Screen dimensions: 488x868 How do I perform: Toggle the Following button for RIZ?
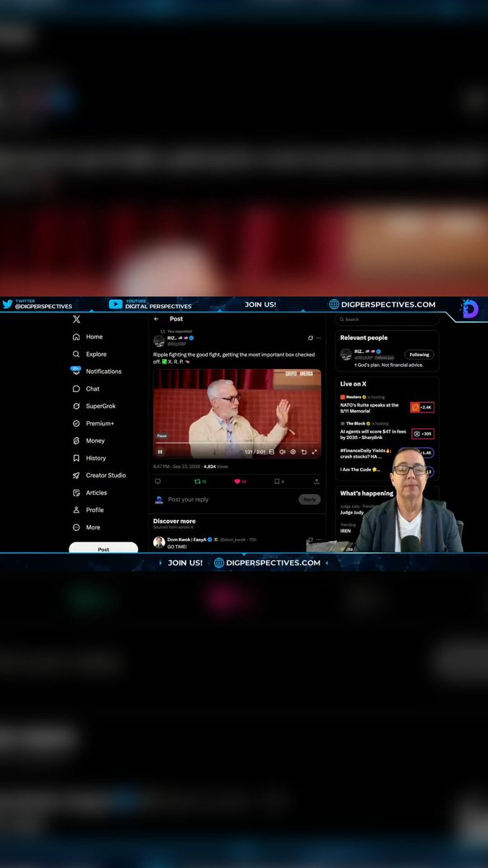pyautogui.click(x=419, y=354)
